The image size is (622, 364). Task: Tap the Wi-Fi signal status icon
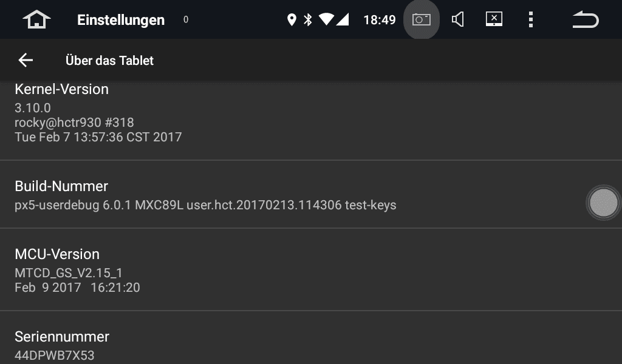pos(326,19)
